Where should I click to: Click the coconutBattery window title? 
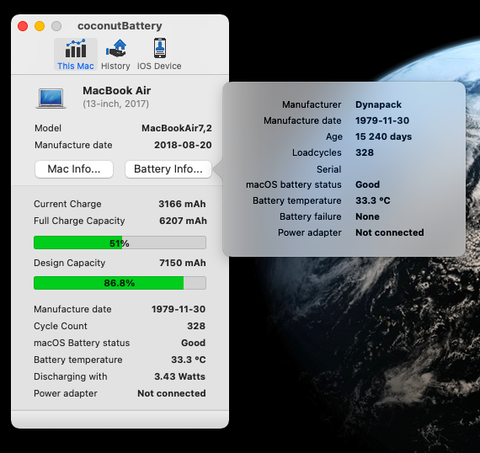(120, 26)
